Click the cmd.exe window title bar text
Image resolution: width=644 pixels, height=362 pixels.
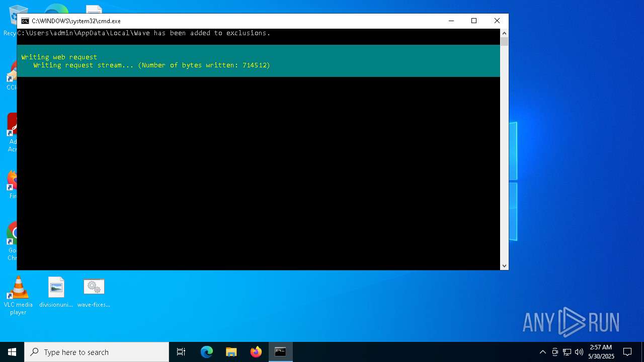76,21
